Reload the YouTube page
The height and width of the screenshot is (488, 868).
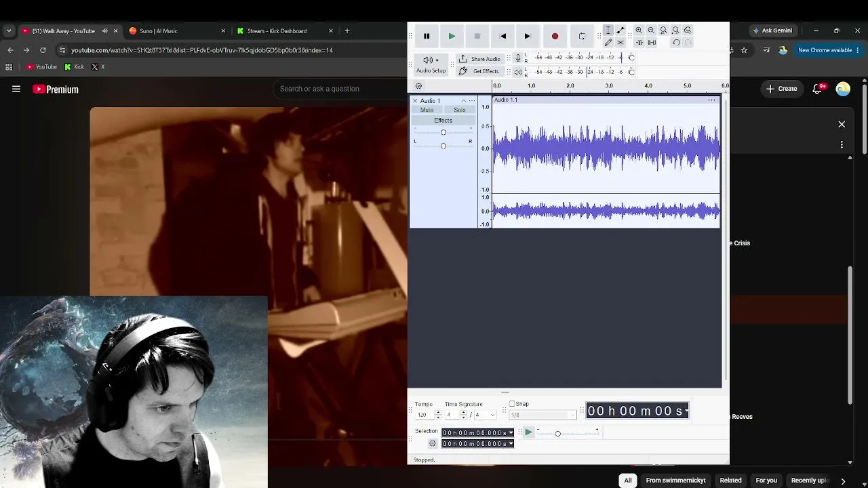pyautogui.click(x=43, y=50)
